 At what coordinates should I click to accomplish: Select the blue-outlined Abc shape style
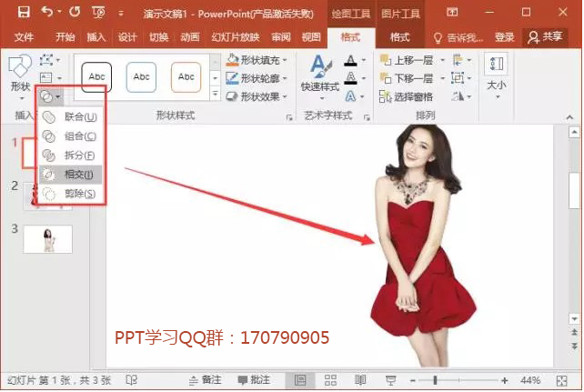click(x=141, y=77)
